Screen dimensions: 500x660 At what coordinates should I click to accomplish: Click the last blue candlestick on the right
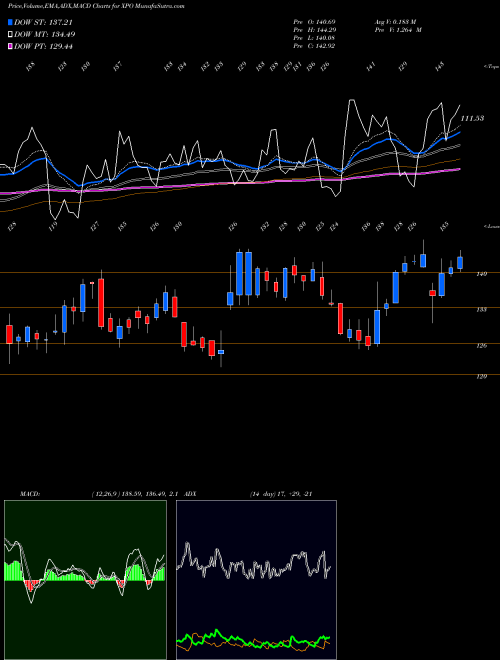460,263
